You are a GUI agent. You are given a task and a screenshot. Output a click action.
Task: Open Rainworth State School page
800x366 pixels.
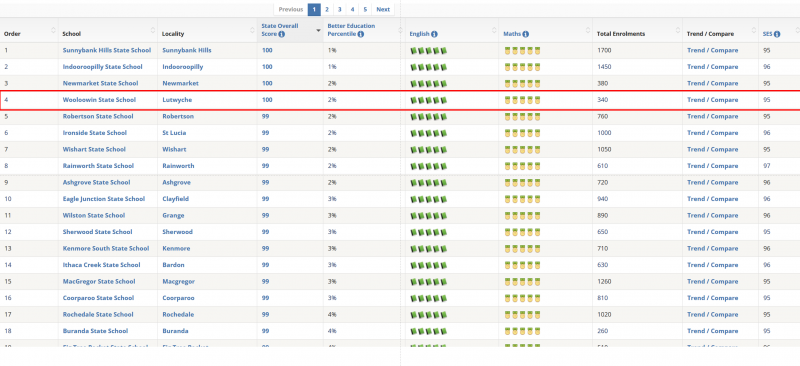point(98,166)
